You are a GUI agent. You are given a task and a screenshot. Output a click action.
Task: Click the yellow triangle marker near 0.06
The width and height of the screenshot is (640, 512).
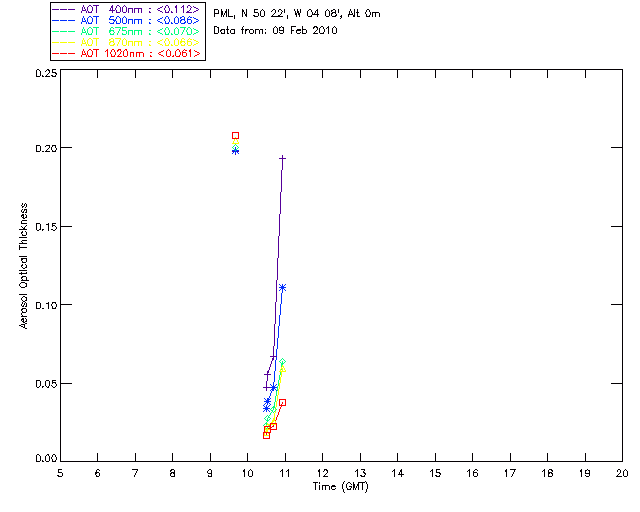pyautogui.click(x=282, y=369)
